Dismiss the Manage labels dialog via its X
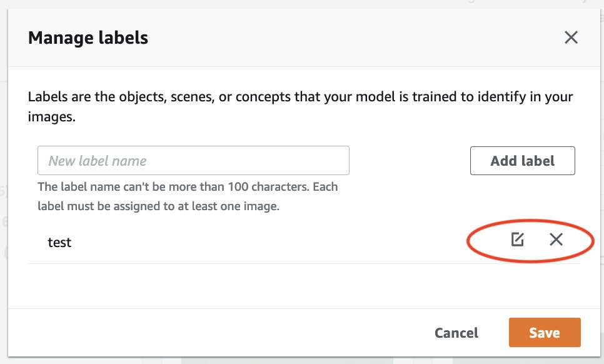604x364 pixels. [570, 37]
